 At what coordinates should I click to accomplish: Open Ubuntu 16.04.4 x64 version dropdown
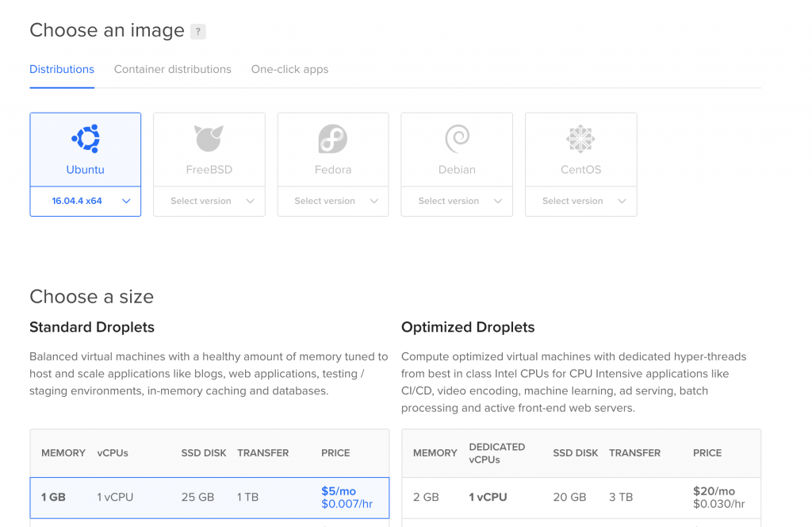tap(86, 201)
